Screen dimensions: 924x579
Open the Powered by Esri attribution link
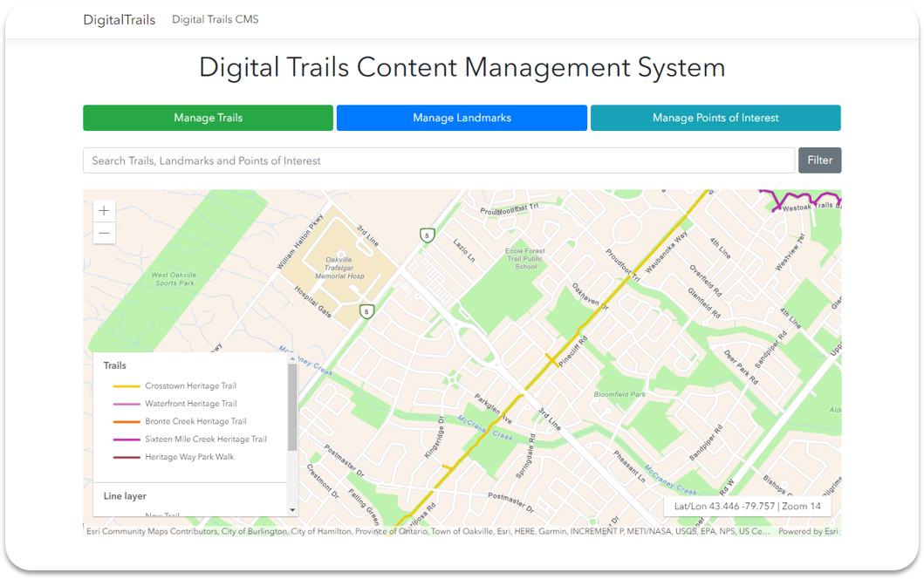tap(808, 531)
